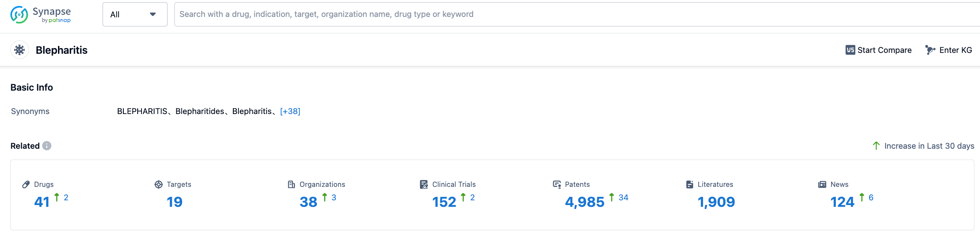
Task: Click the Clinical Trials icon
Action: 424,184
